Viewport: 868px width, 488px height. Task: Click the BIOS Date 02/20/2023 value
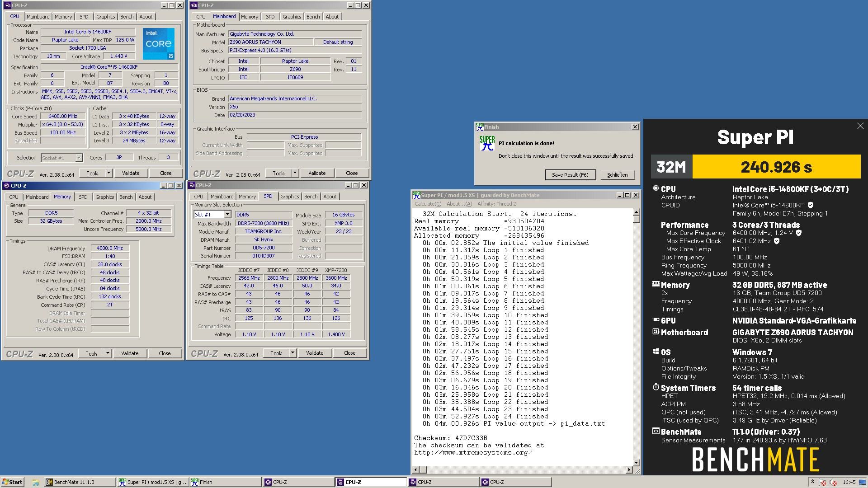point(295,115)
